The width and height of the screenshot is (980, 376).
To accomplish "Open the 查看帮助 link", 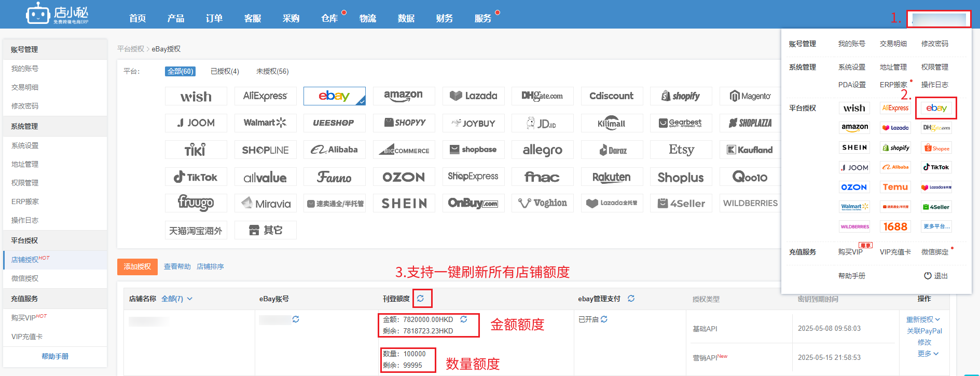I will [x=177, y=266].
